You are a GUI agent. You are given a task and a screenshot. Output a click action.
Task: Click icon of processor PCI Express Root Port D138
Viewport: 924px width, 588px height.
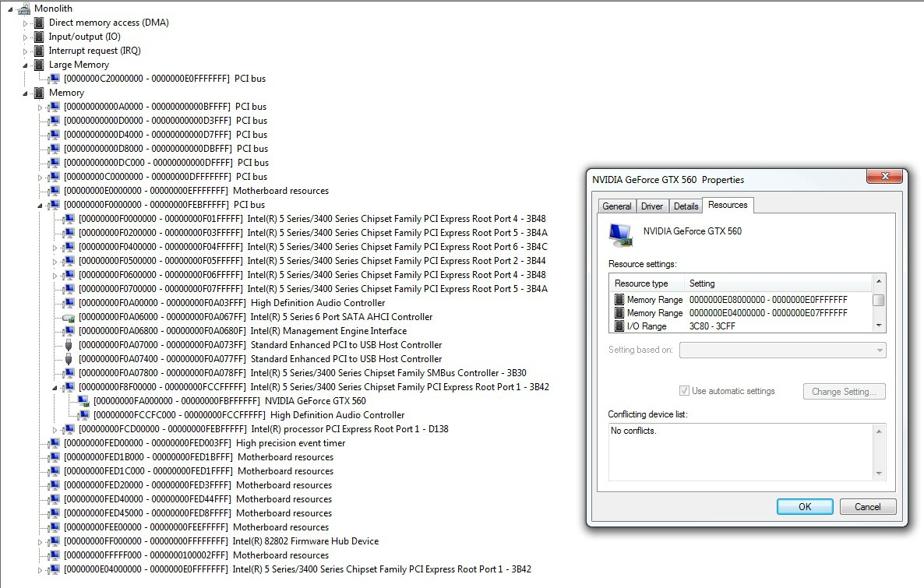tap(69, 429)
